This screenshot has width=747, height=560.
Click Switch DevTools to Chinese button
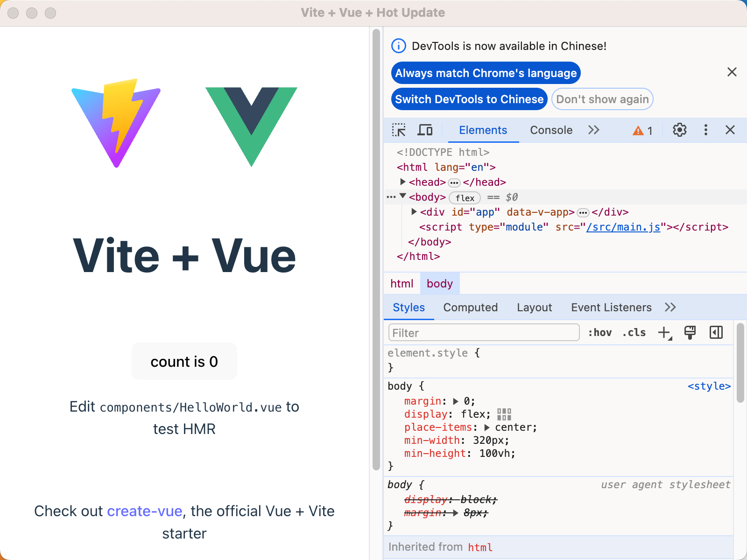tap(469, 99)
